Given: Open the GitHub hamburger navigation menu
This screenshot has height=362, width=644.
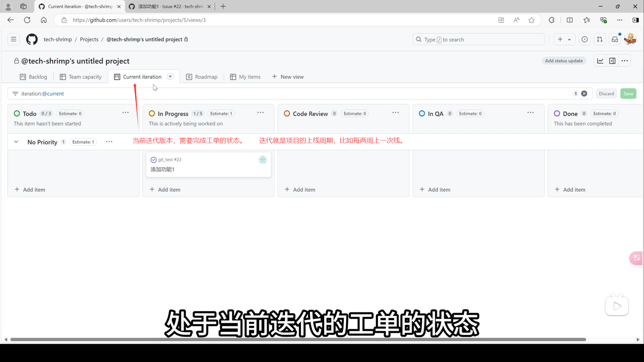Looking at the screenshot, I should click(13, 39).
